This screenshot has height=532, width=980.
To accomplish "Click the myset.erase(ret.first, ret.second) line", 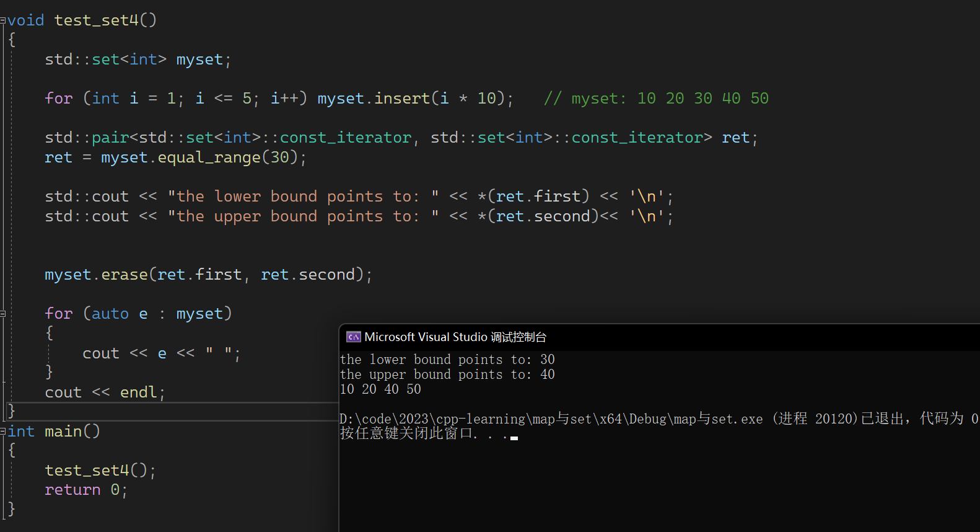I will [x=209, y=275].
